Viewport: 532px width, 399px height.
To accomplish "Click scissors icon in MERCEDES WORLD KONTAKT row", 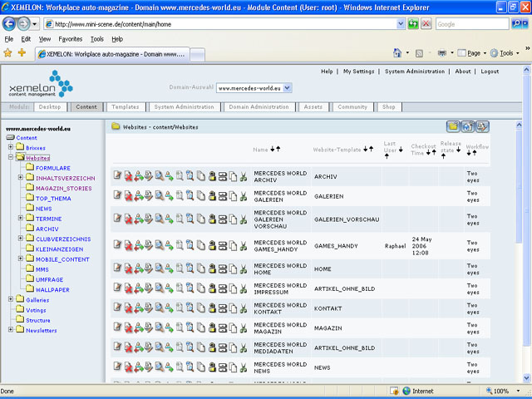I will 244,308.
